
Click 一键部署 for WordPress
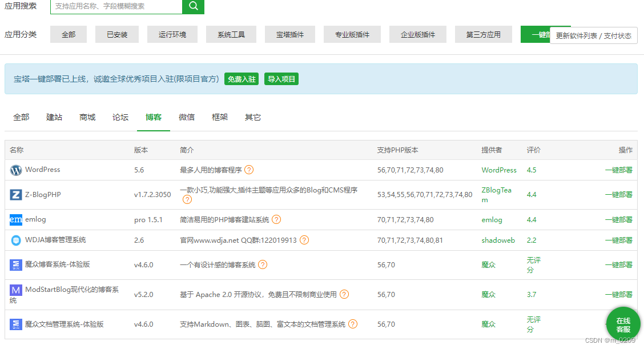click(618, 170)
